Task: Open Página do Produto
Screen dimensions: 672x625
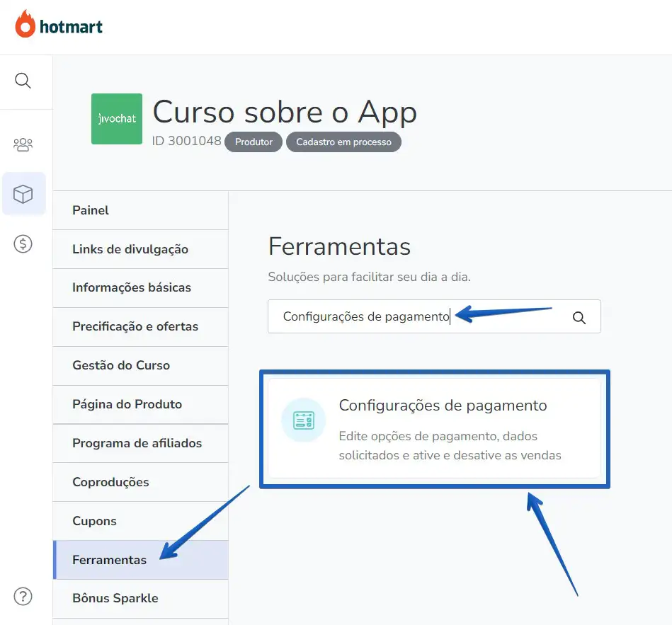Action: (141, 404)
